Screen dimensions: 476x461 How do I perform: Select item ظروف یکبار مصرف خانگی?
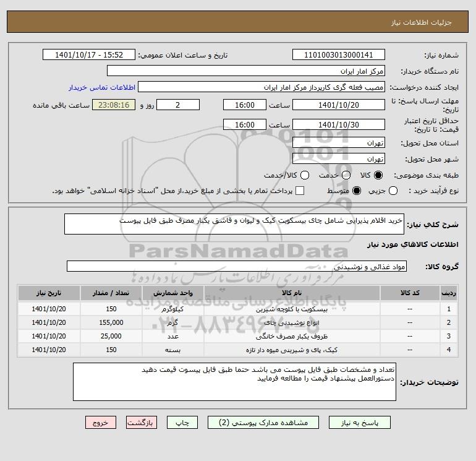pyautogui.click(x=292, y=337)
